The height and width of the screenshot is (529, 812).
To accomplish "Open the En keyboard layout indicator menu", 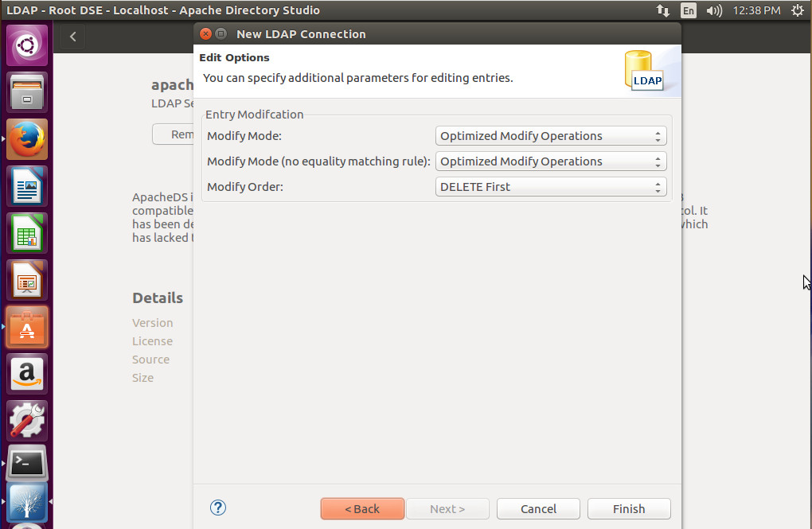I will tap(688, 10).
